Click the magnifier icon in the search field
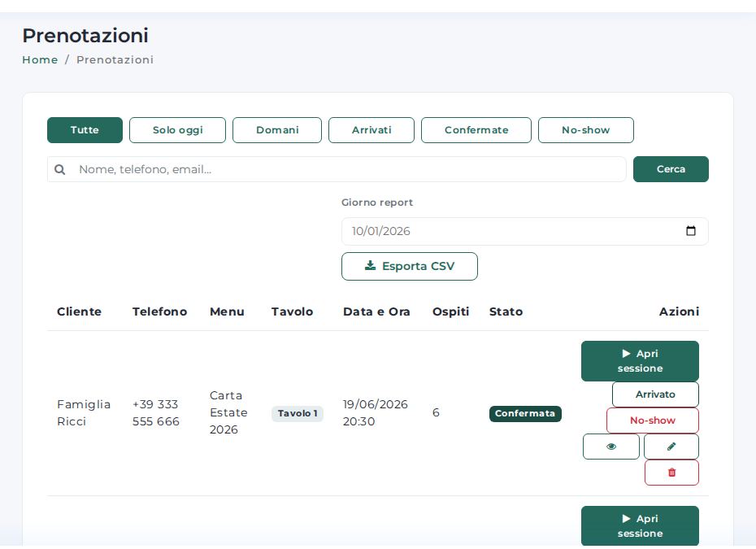 click(60, 169)
